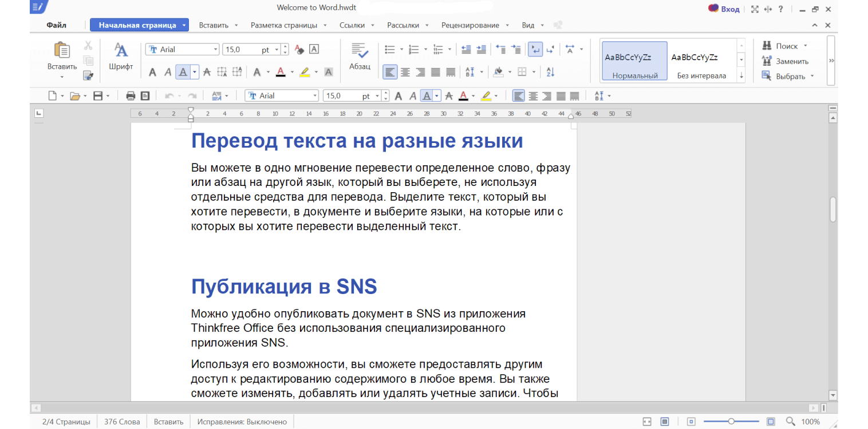The height and width of the screenshot is (429, 868).
Task: Click the paragraph borders grid icon
Action: (x=522, y=72)
